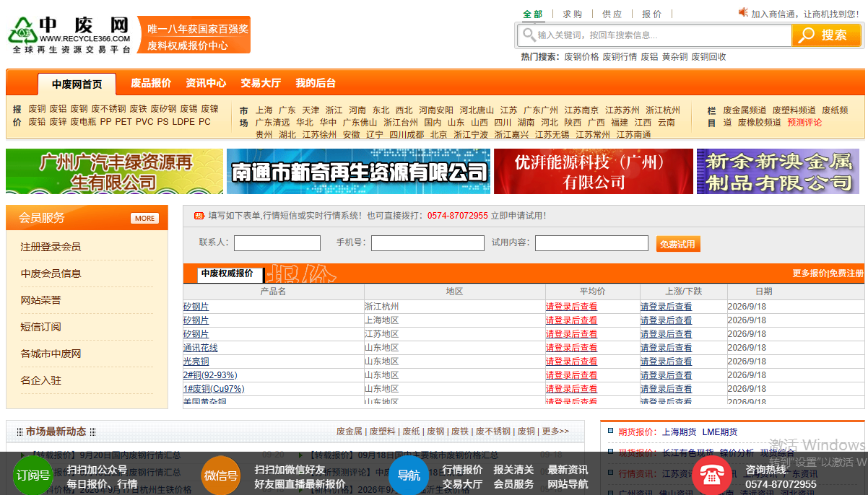Viewport: 868px width, 495px height.
Task: Open 光亮铜 product row link
Action: [196, 362]
